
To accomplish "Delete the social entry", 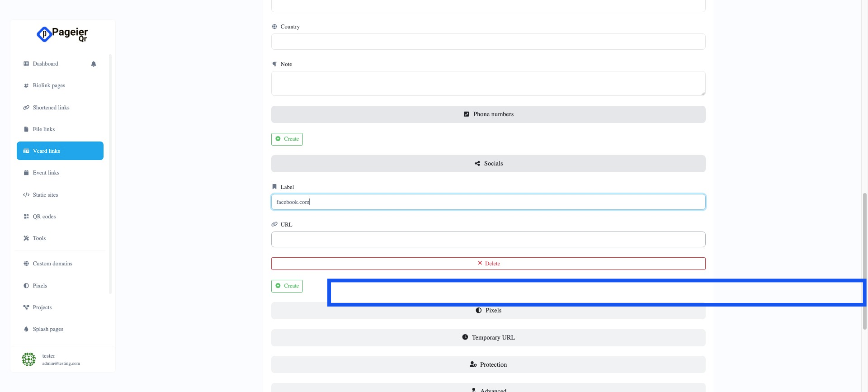I will pos(488,264).
